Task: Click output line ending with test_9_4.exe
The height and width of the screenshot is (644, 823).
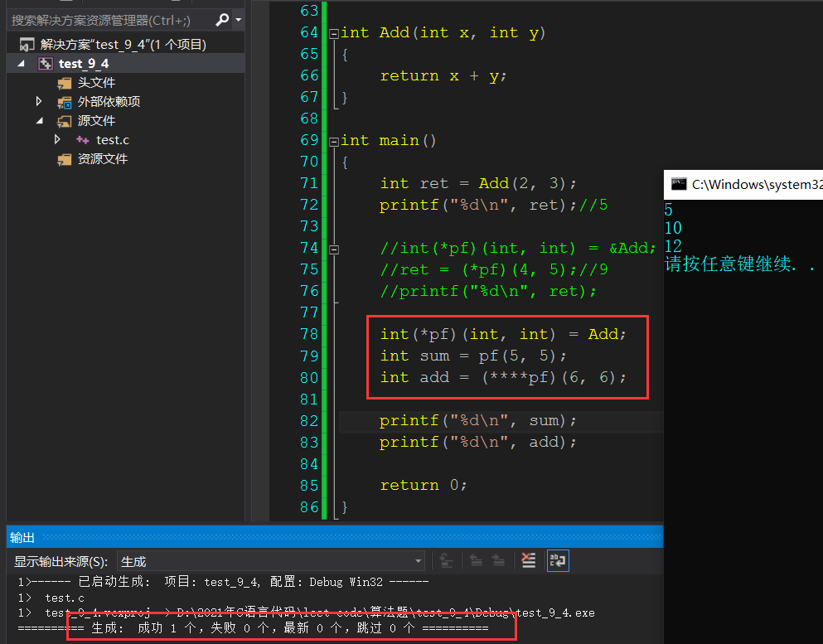Action: point(306,613)
